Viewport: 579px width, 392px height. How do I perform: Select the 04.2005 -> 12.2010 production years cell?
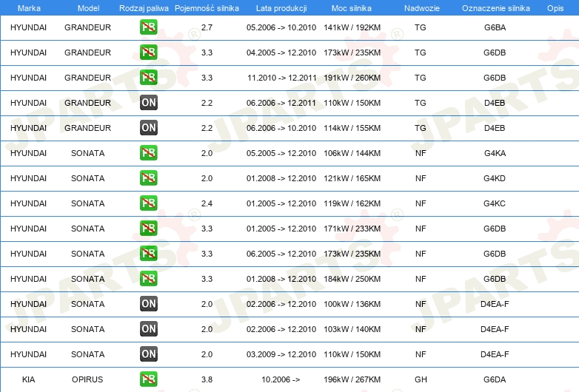point(281,53)
